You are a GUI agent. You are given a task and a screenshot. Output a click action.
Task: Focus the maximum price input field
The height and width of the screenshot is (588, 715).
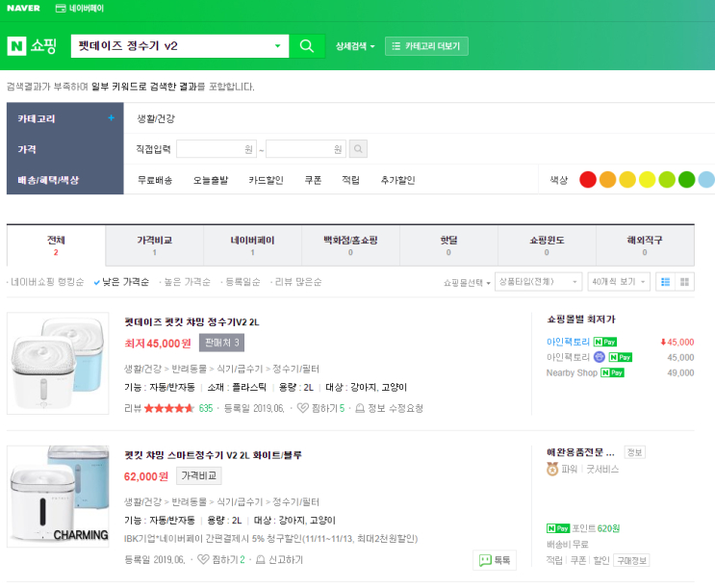pyautogui.click(x=306, y=149)
